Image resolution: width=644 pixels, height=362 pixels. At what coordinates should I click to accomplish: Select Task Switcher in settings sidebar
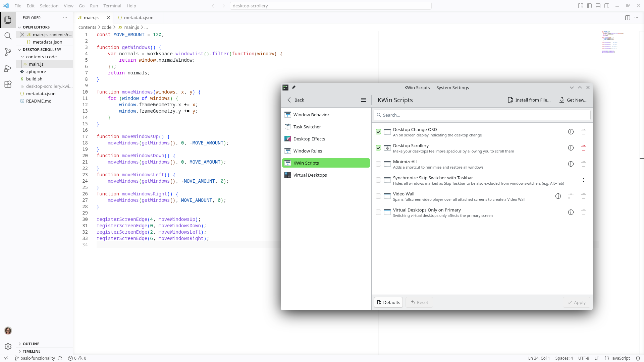326,127
